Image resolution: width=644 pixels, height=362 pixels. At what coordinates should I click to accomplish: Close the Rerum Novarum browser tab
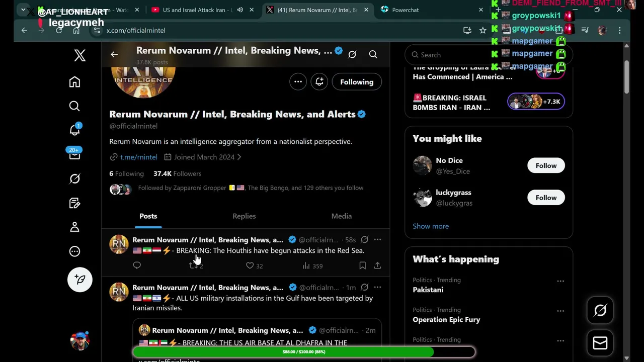[x=366, y=10]
